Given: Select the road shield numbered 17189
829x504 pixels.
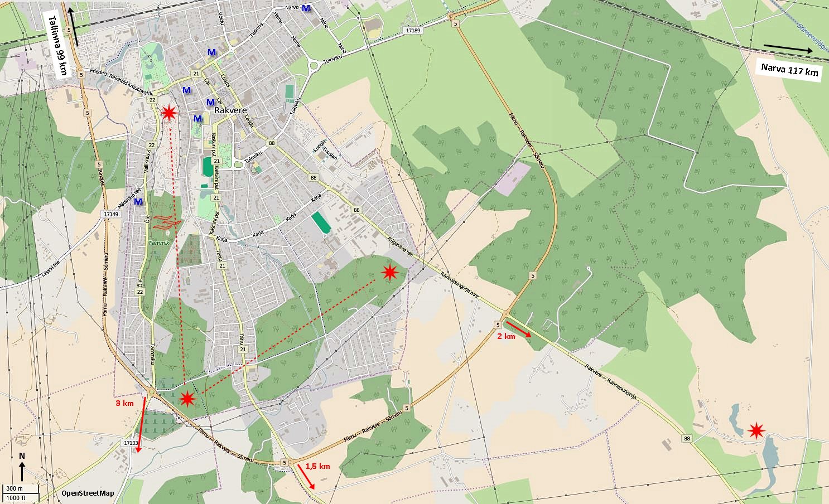Looking at the screenshot, I should point(413,31).
